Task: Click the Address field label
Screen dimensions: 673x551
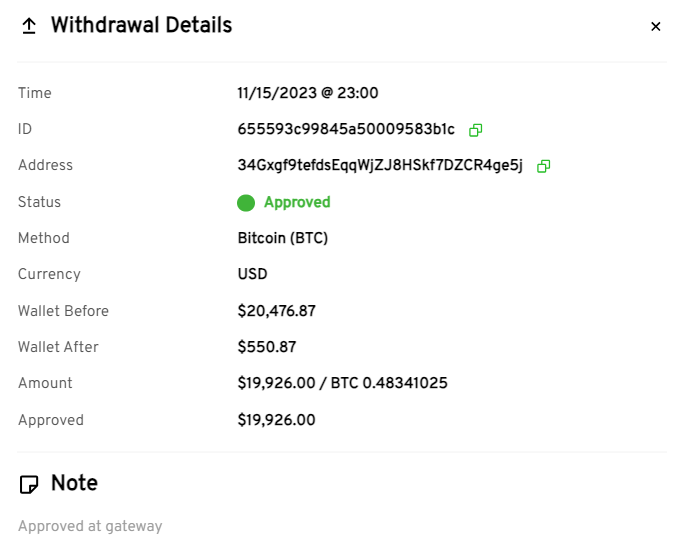Action: pyautogui.click(x=45, y=165)
